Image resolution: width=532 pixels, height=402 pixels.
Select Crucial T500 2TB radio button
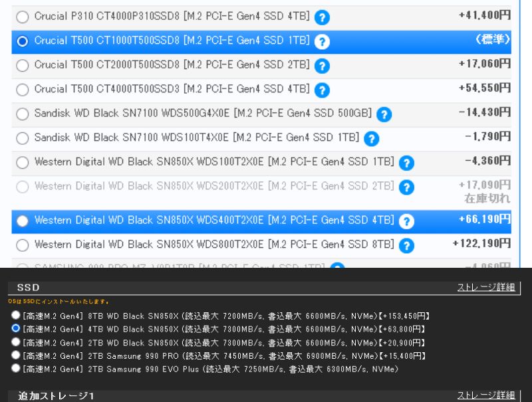(23, 66)
